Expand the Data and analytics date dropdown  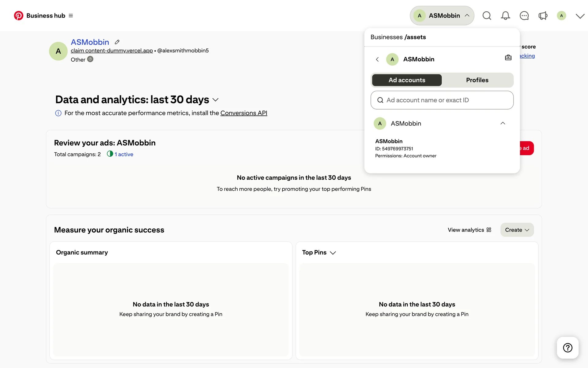point(215,100)
